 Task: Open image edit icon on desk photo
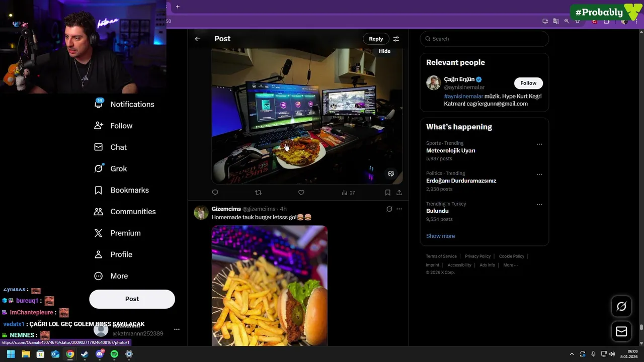391,173
